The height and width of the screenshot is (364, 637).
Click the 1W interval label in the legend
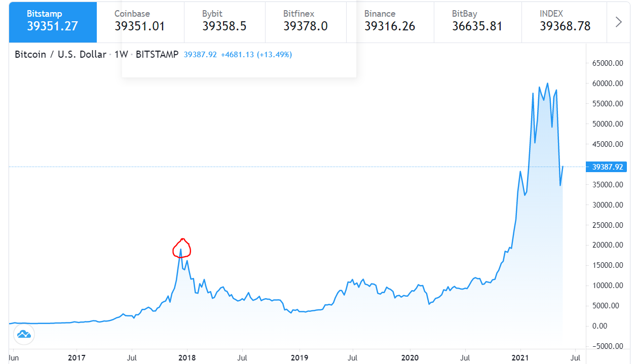[121, 55]
